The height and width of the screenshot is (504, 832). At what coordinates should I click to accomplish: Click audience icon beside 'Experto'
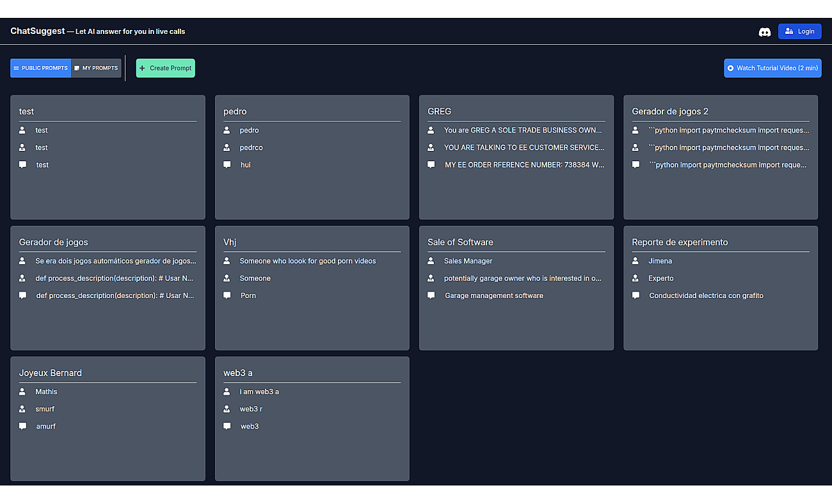(x=635, y=278)
